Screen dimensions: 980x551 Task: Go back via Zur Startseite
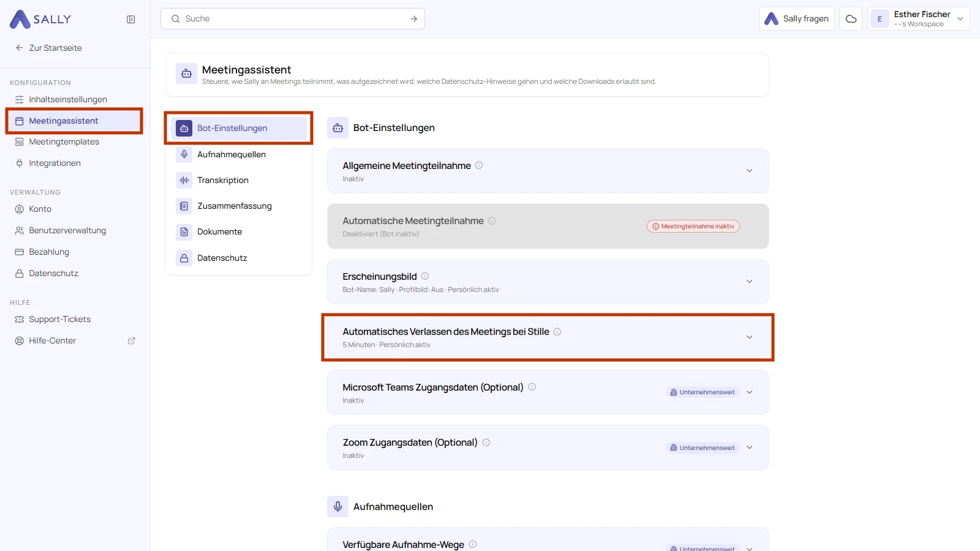click(x=49, y=48)
